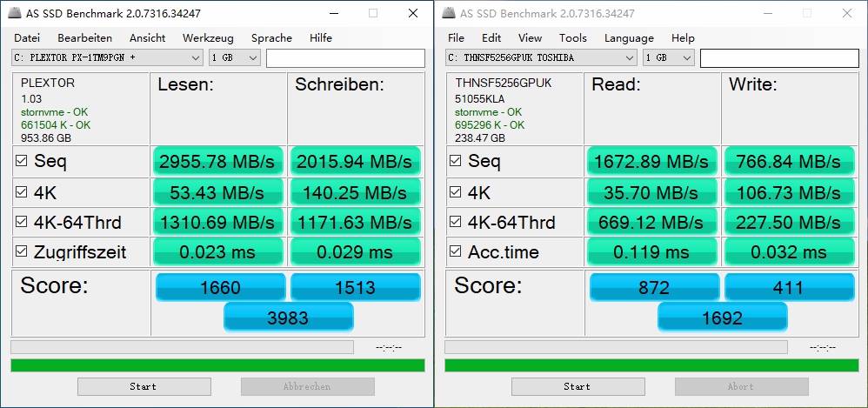Click the access time value 0.023 ms
The width and height of the screenshot is (868, 408).
coord(217,252)
